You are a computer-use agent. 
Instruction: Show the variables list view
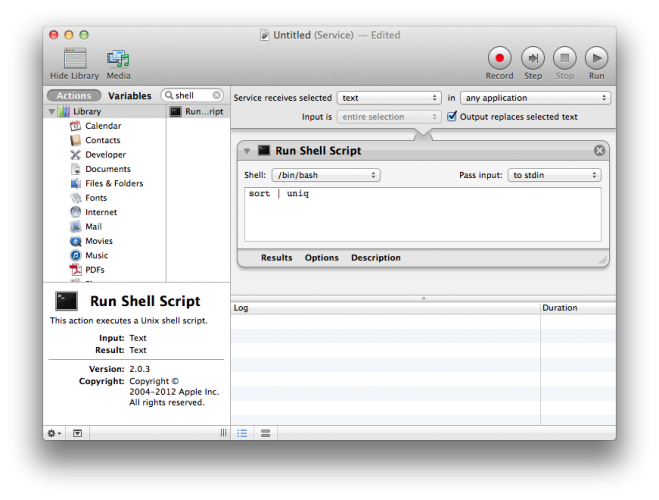[x=265, y=433]
